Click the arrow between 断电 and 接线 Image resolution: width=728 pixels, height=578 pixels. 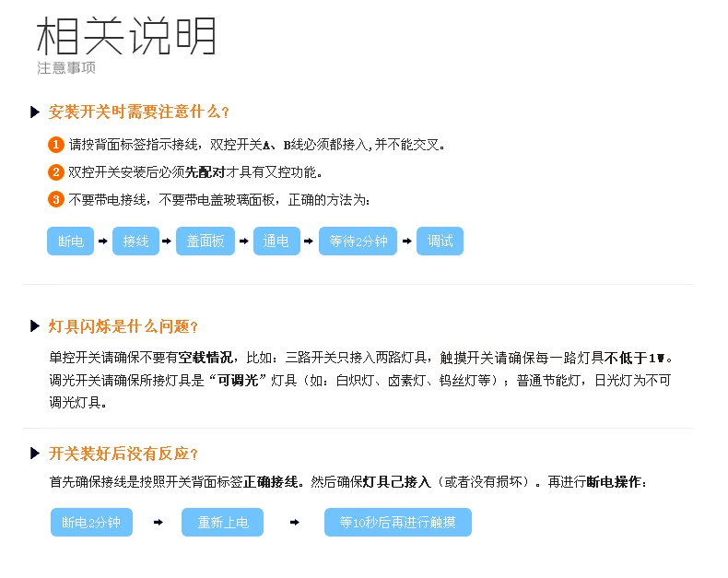[103, 242]
